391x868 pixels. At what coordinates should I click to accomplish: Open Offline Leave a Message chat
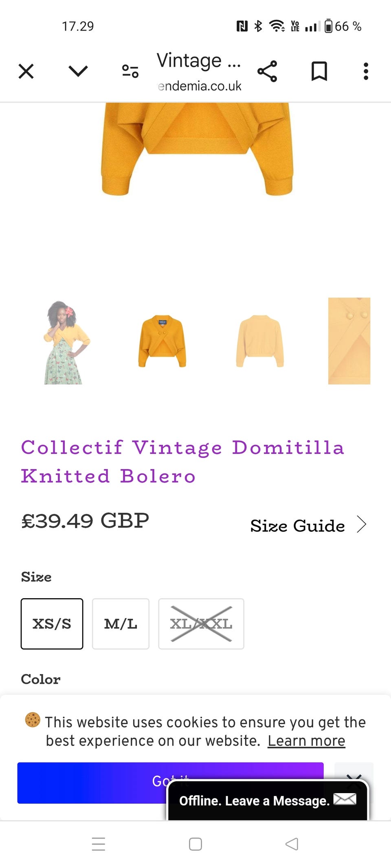[x=267, y=800]
